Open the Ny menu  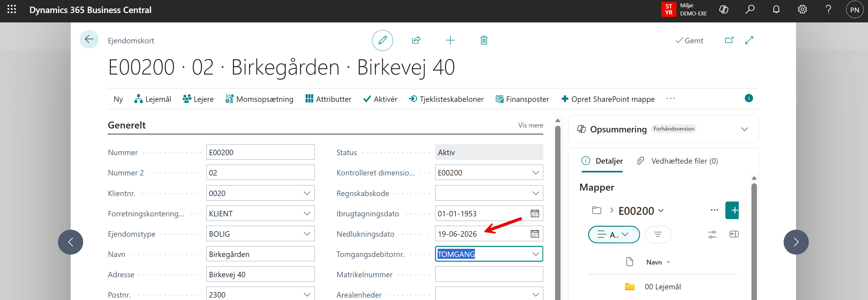point(118,99)
